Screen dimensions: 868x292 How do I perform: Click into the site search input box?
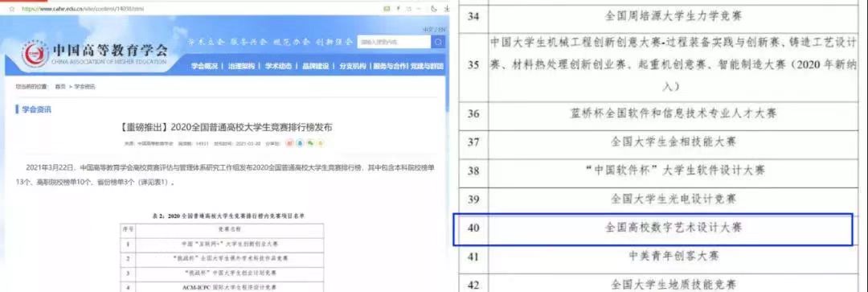pos(395,43)
